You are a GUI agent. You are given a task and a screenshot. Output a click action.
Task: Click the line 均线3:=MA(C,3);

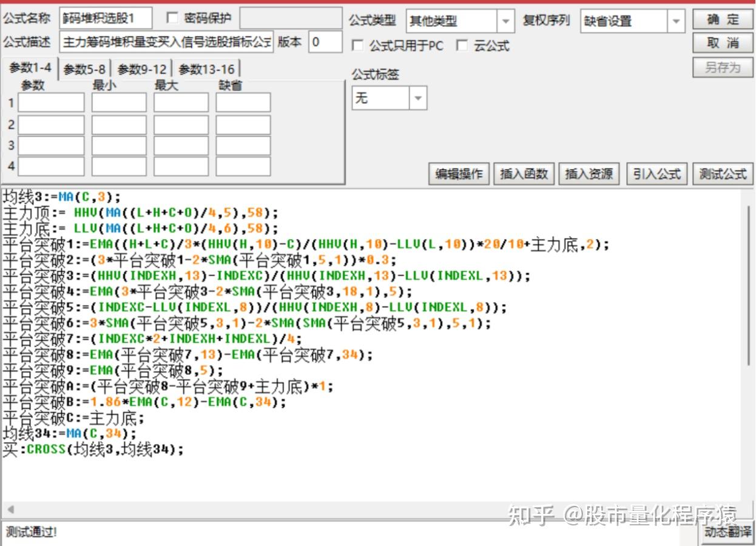point(62,197)
